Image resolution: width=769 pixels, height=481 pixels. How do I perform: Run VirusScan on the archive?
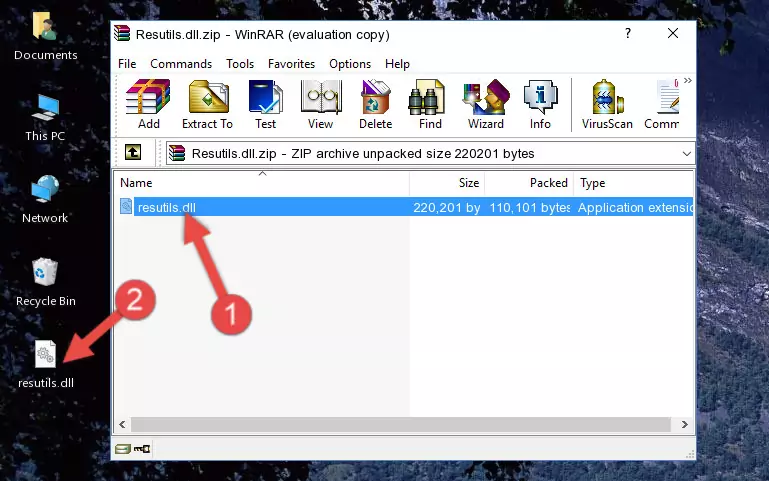click(607, 104)
